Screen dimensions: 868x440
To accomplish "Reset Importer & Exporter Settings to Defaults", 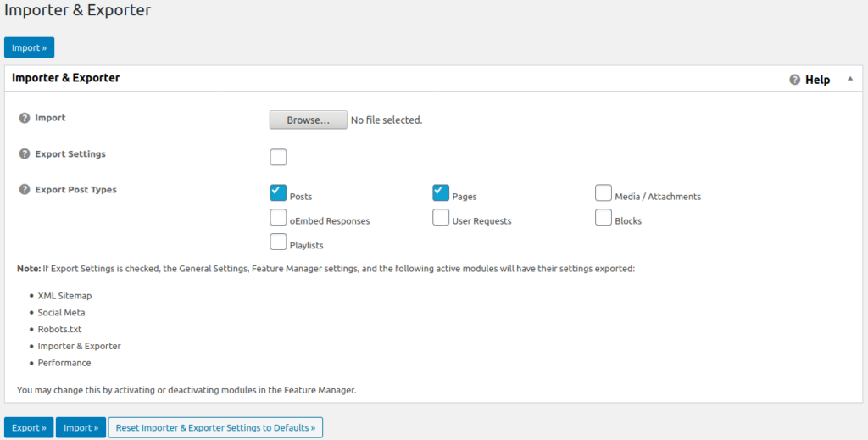I will tap(215, 427).
